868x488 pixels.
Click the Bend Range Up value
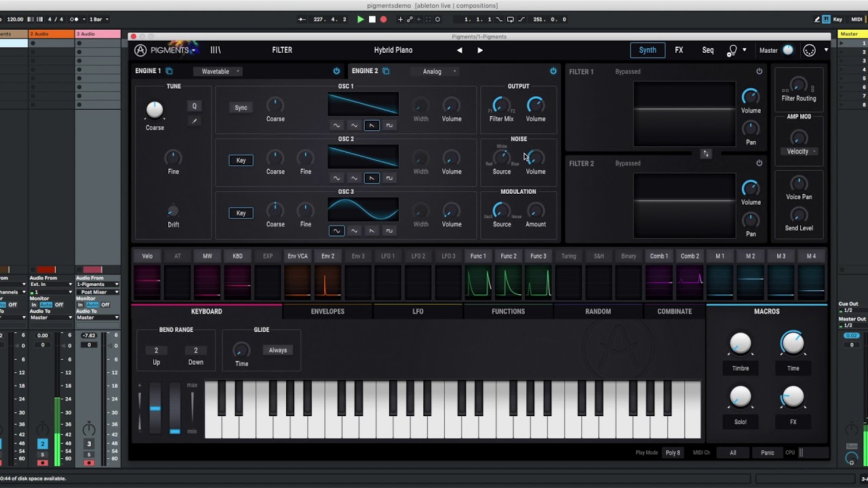(x=156, y=350)
